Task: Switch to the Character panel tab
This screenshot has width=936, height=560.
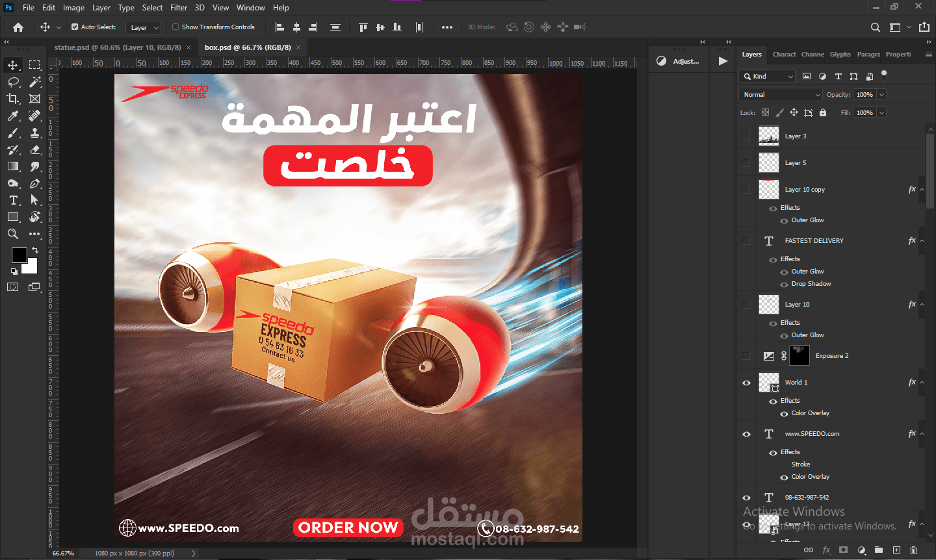Action: pyautogui.click(x=784, y=55)
